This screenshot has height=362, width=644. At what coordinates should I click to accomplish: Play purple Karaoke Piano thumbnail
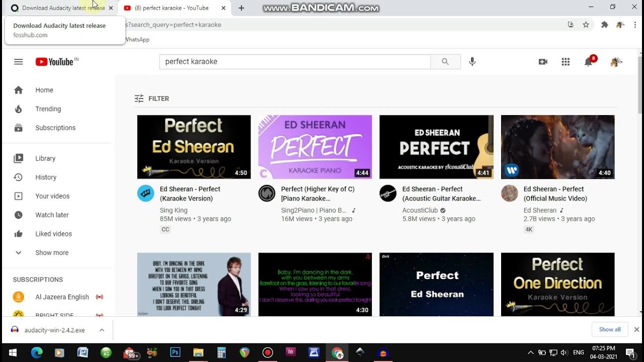click(315, 147)
